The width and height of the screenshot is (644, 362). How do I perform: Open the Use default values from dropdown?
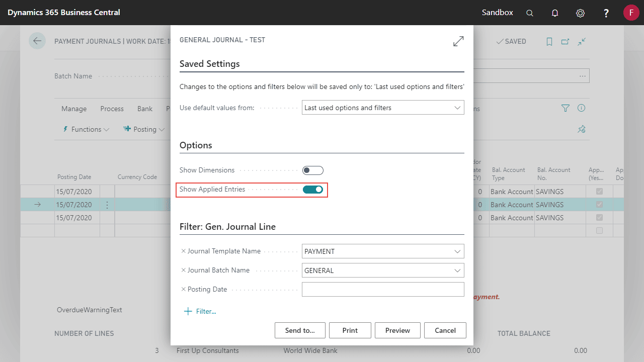(x=383, y=108)
